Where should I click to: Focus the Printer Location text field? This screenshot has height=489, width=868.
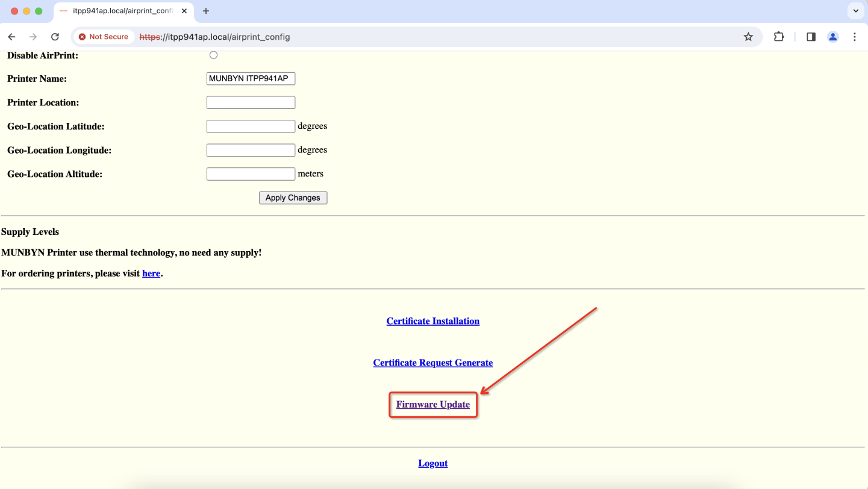pyautogui.click(x=251, y=102)
